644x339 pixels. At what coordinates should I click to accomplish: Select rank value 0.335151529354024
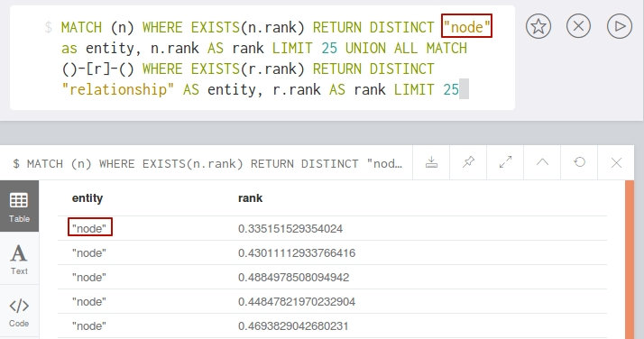click(x=290, y=229)
